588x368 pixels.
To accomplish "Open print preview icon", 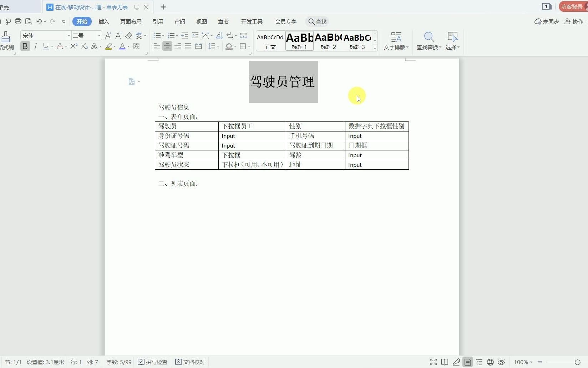I will point(29,21).
